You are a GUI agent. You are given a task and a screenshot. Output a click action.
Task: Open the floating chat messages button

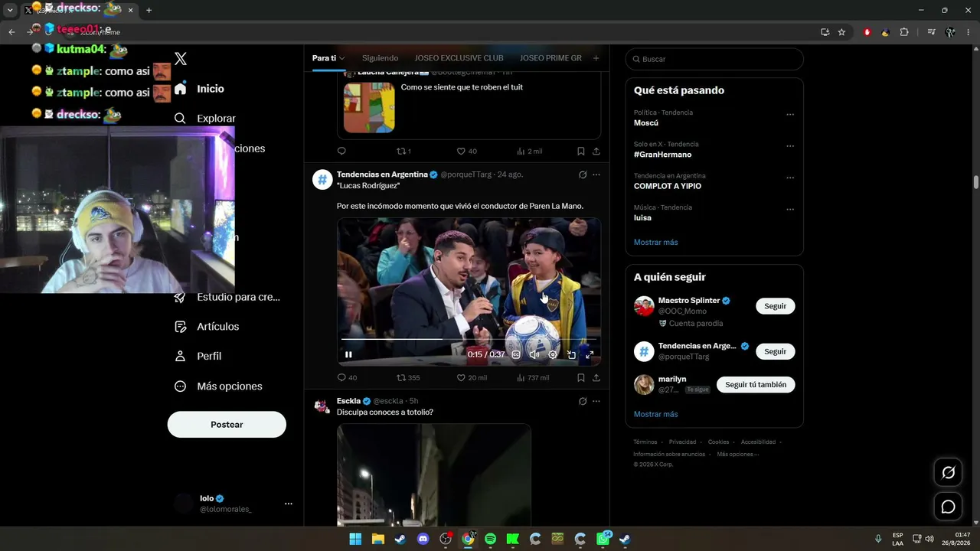(x=949, y=507)
